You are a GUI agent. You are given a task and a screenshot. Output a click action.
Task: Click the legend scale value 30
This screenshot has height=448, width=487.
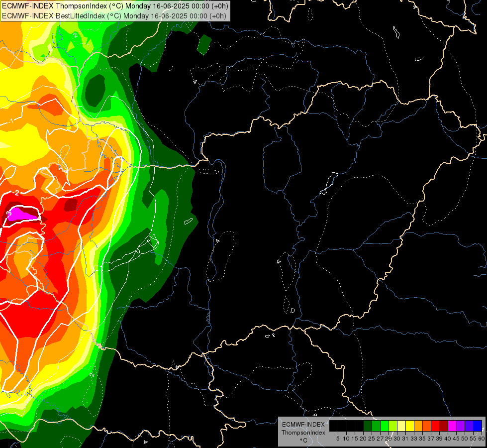(397, 439)
